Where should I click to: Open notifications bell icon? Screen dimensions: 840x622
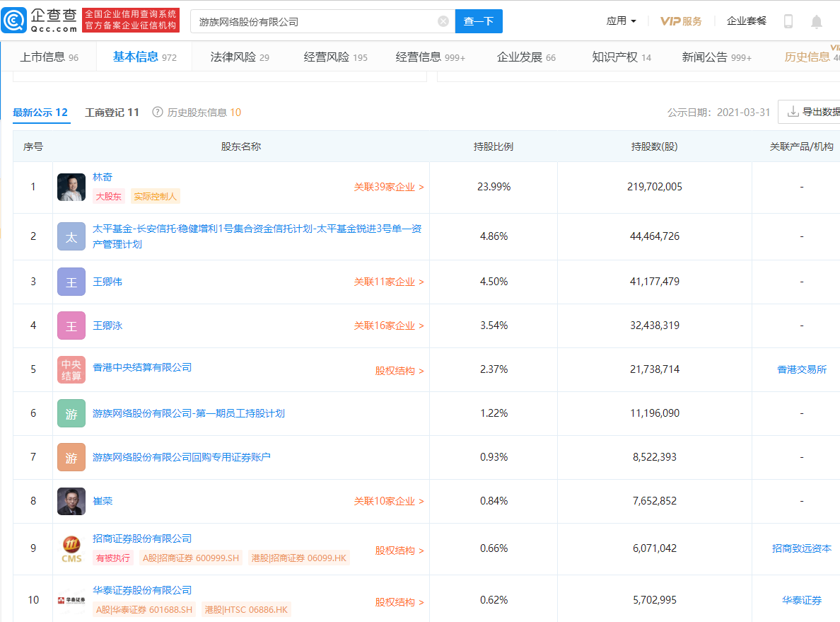point(816,21)
